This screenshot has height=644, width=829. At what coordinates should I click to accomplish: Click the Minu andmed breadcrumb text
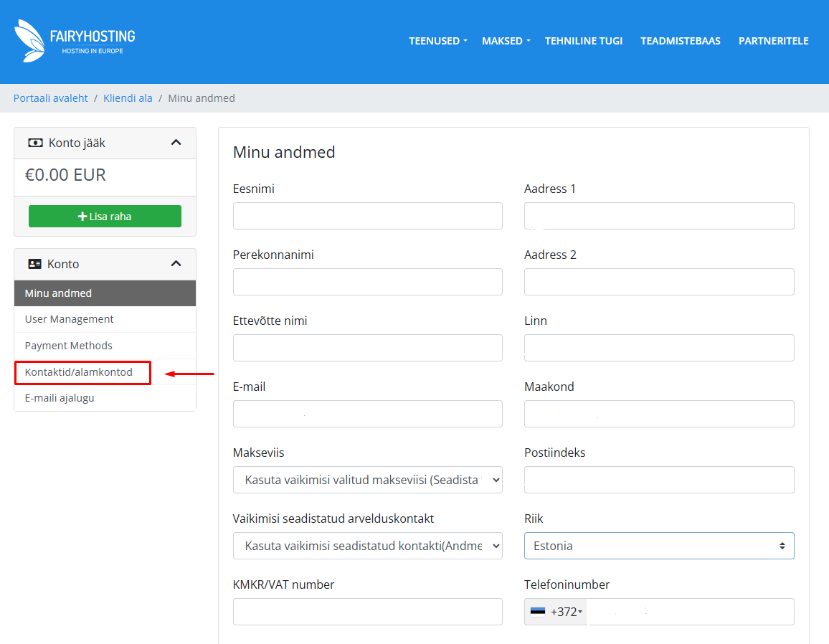tap(202, 98)
